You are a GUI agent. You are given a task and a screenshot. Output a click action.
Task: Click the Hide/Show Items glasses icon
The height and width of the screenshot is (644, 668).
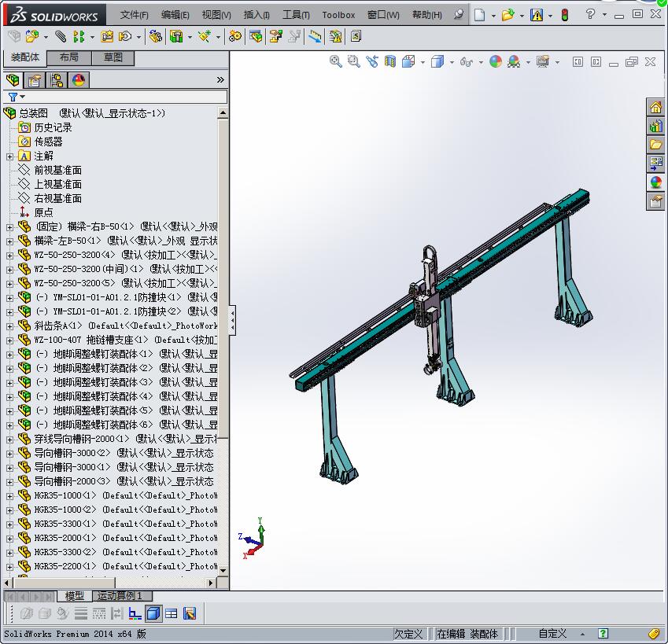467,62
